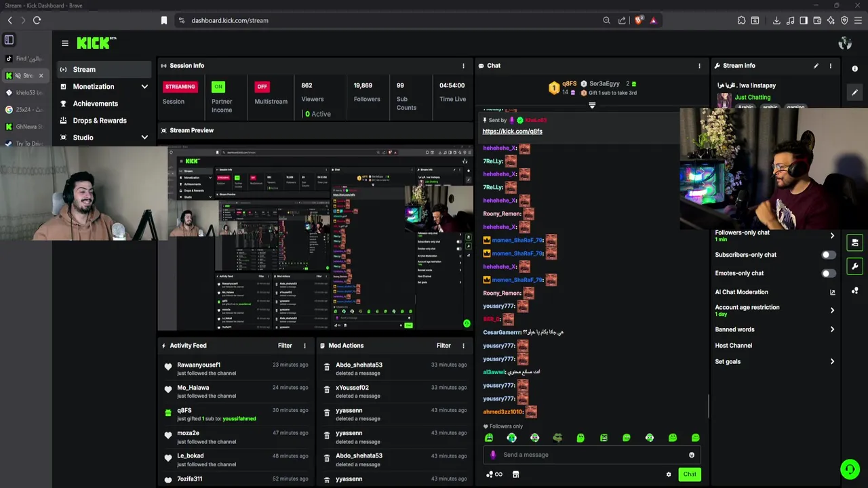Click the Just Chatting category link

[753, 98]
